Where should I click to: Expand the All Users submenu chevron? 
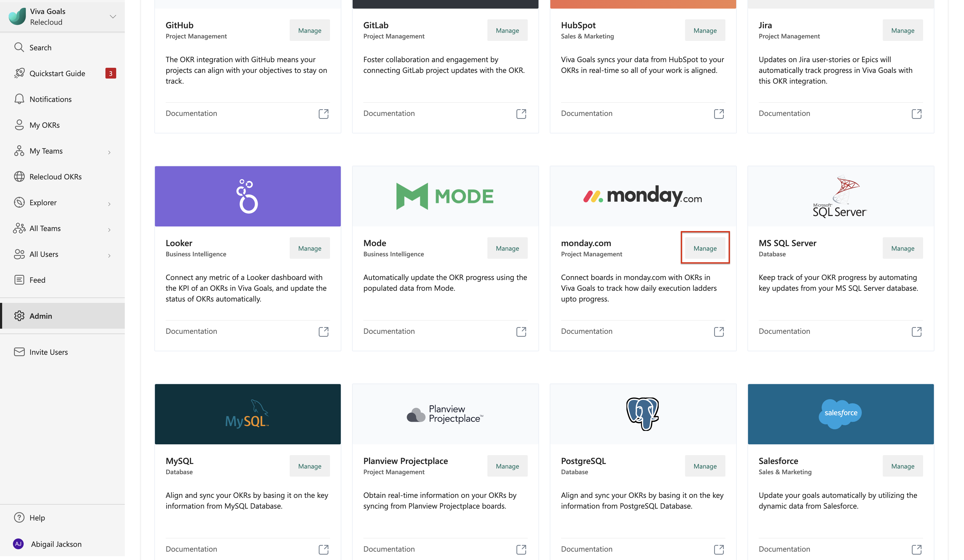coord(109,256)
